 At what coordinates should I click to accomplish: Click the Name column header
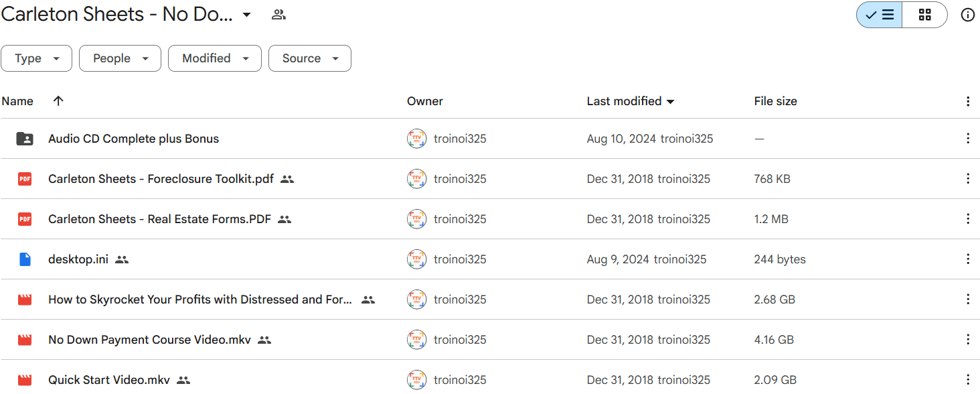pyautogui.click(x=17, y=101)
